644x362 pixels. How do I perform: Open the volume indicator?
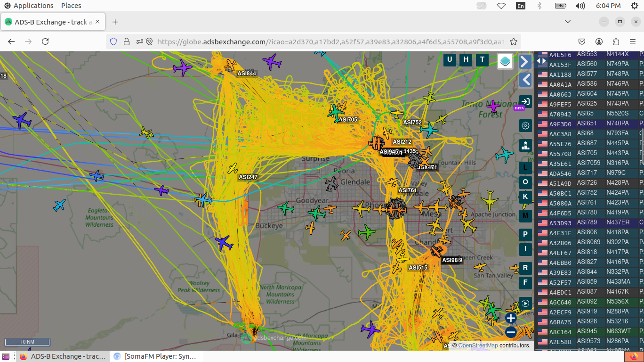coord(580,6)
